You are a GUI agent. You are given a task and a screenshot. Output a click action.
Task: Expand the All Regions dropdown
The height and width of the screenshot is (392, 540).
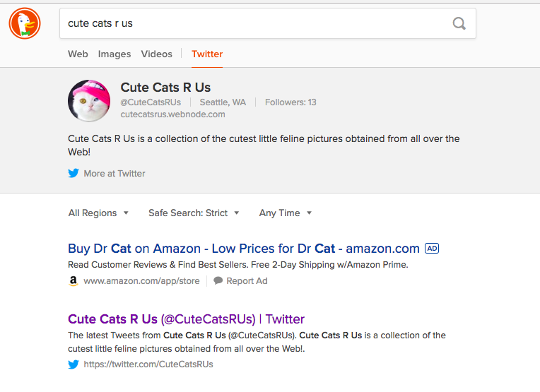pos(98,213)
